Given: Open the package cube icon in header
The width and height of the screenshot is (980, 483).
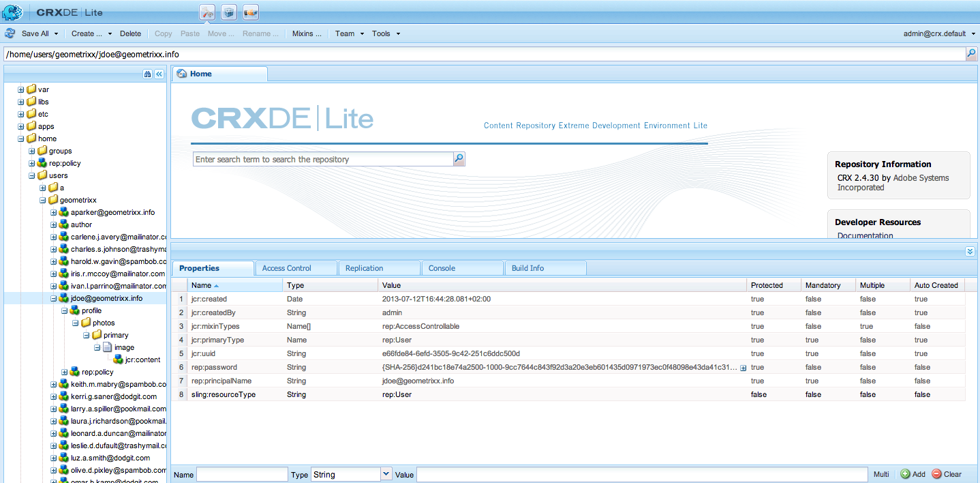Looking at the screenshot, I should [229, 12].
